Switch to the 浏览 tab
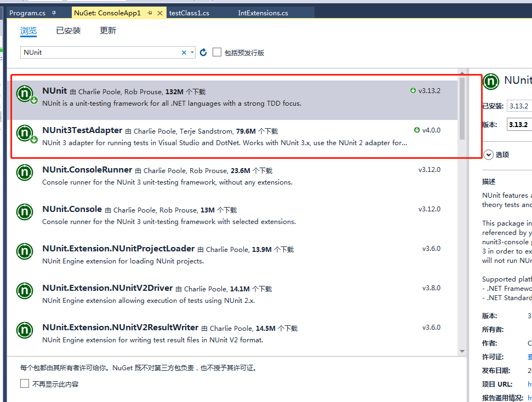Image resolution: width=532 pixels, height=402 pixels. (x=28, y=31)
